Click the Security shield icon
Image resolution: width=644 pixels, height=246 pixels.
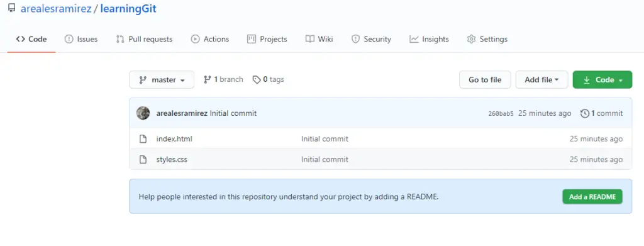click(x=356, y=39)
